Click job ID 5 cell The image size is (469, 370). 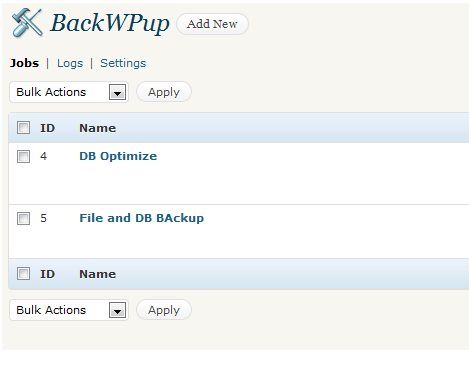coord(43,218)
